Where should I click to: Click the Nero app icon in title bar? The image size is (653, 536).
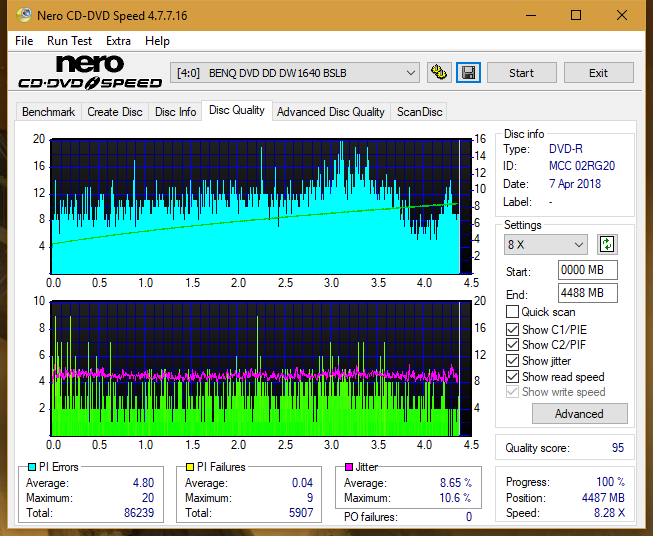coord(24,15)
